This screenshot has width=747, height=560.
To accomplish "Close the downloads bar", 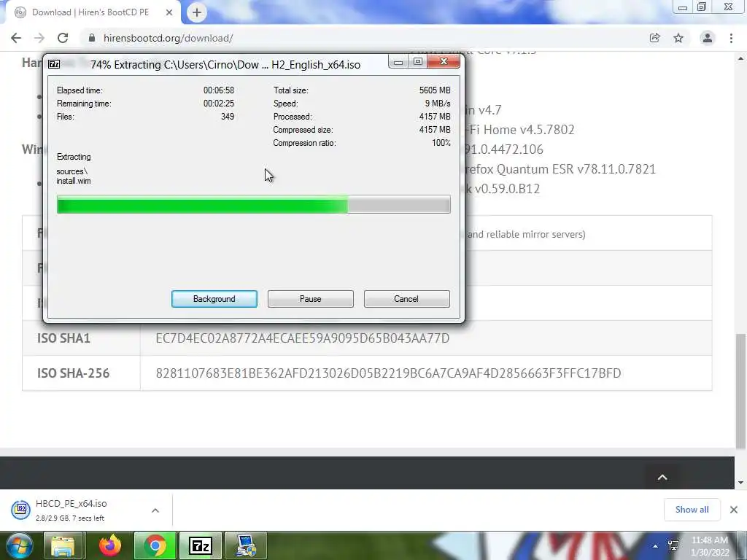I will coord(734,510).
